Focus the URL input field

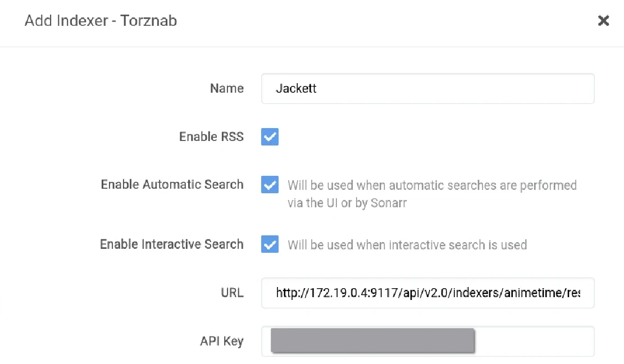pos(427,293)
